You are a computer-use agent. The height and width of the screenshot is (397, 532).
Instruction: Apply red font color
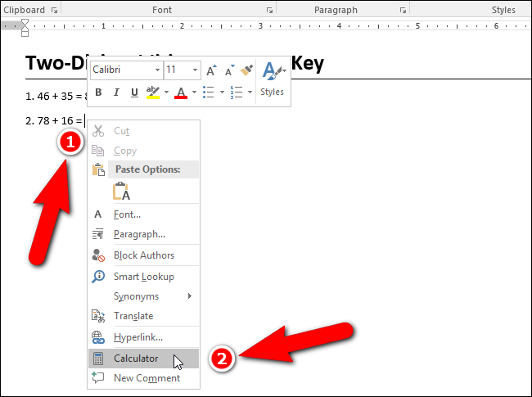click(181, 92)
